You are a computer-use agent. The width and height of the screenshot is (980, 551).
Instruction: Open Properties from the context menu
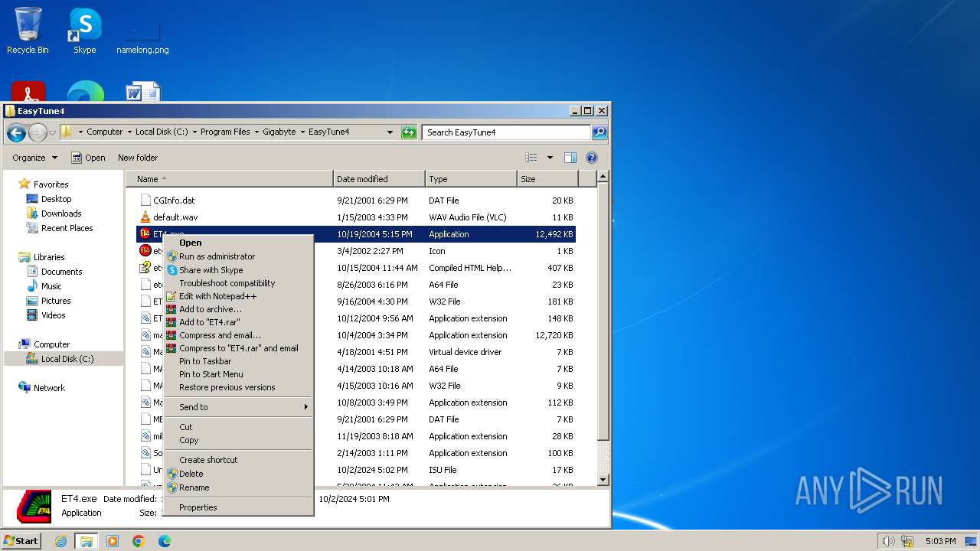click(238, 507)
